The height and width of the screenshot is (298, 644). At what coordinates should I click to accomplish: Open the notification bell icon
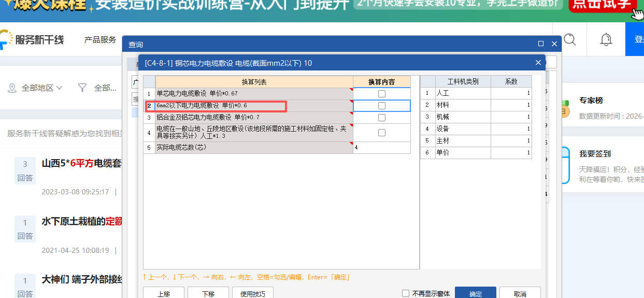(606, 39)
